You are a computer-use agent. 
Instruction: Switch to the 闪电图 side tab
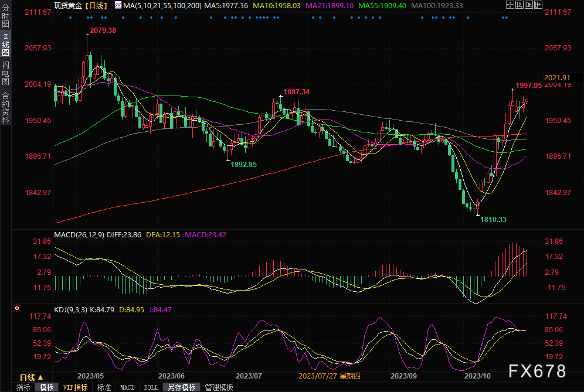tap(5, 73)
